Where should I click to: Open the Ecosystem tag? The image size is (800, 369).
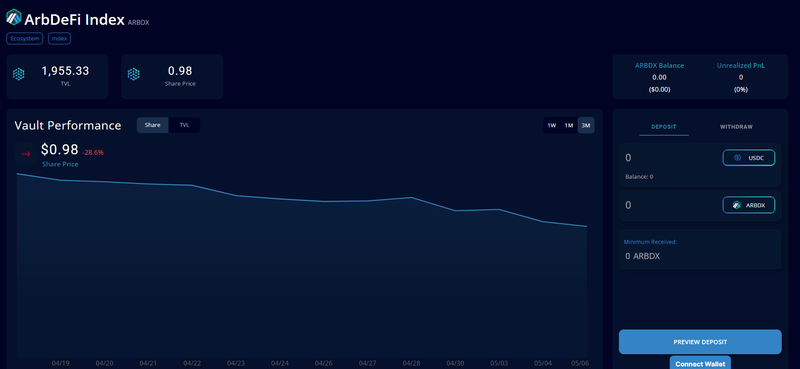point(24,39)
